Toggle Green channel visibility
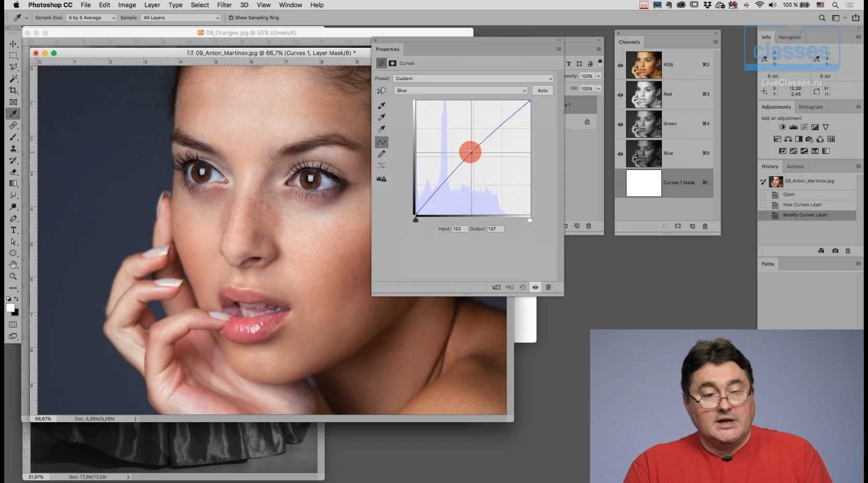Image resolution: width=868 pixels, height=483 pixels. [620, 125]
